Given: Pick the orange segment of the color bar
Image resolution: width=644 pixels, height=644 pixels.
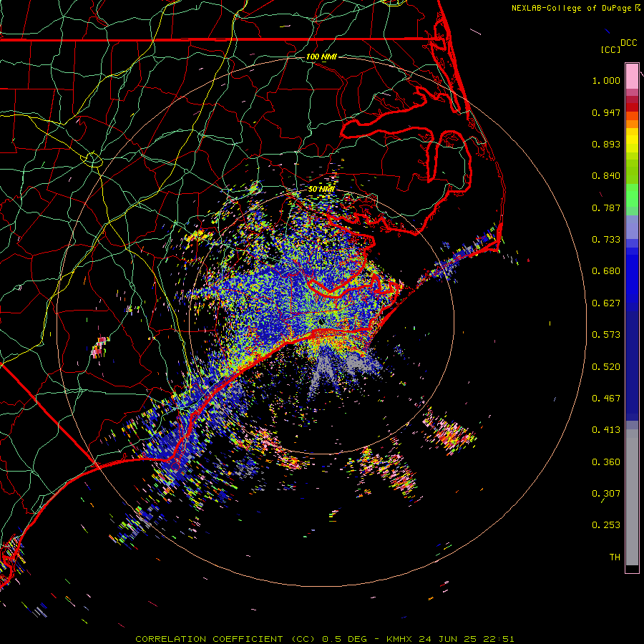Looking at the screenshot, I should 632,124.
